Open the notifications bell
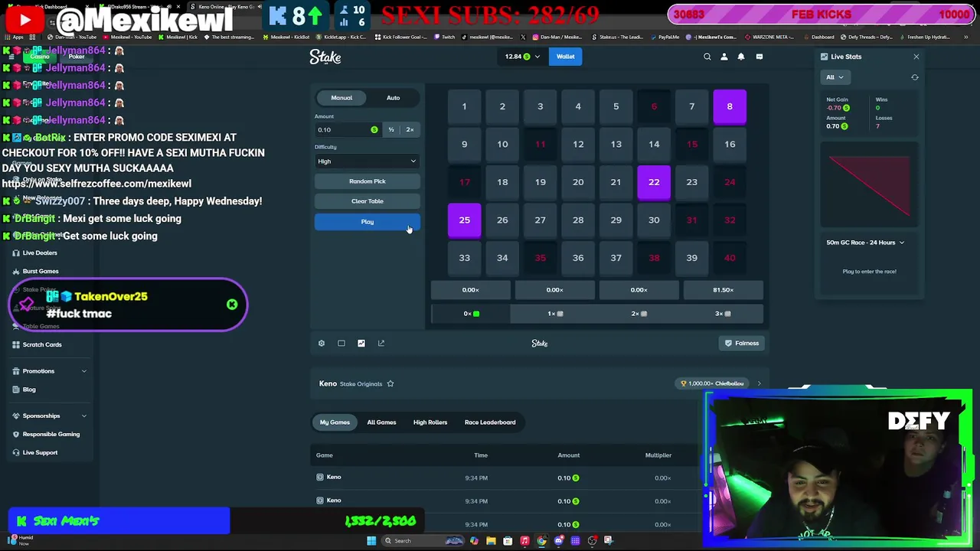The width and height of the screenshot is (980, 551). [741, 57]
